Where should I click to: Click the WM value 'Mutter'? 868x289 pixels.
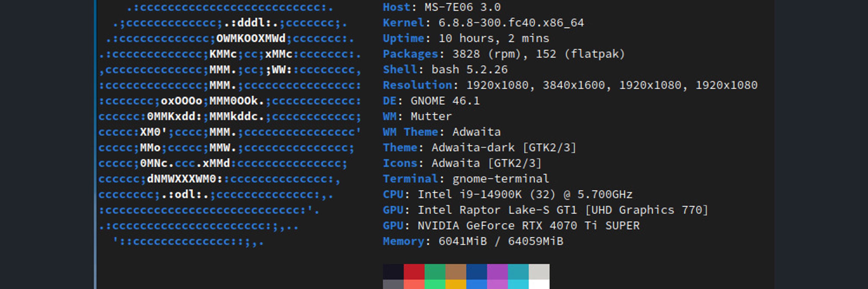click(431, 116)
